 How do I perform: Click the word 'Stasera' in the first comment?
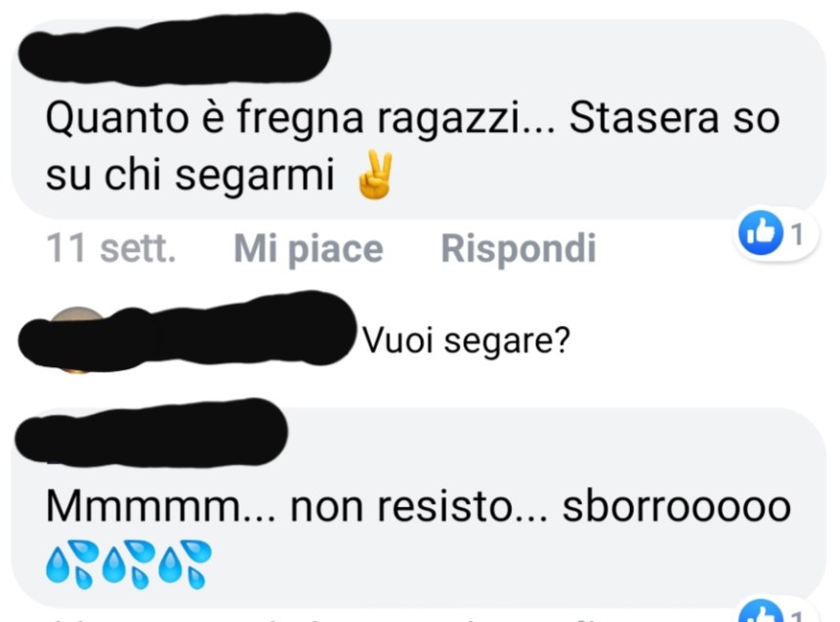(644, 118)
